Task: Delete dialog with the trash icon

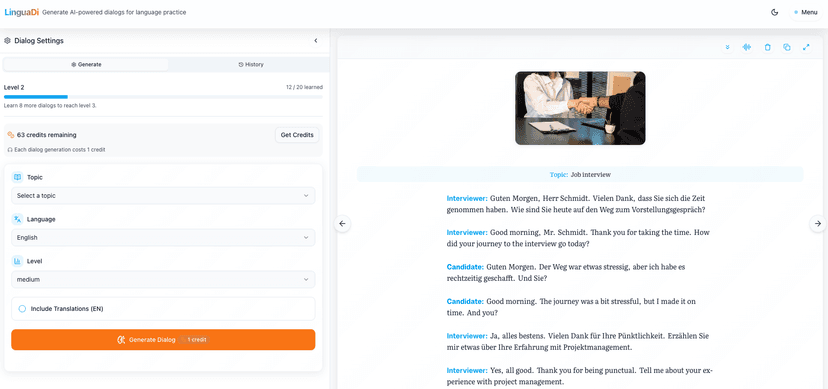Action: pos(767,47)
